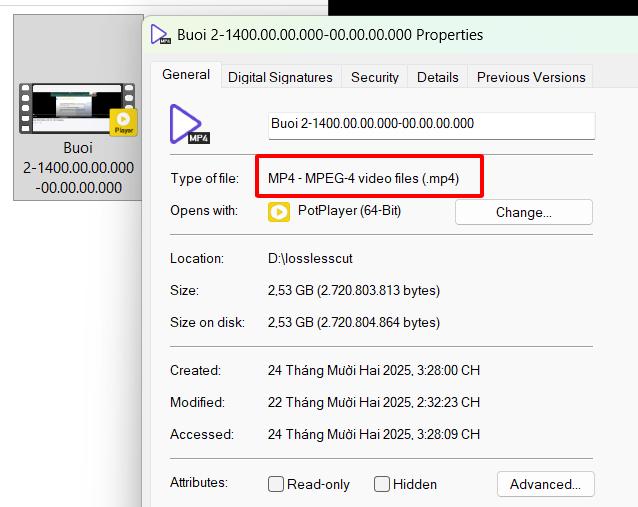Viewport: 638px width, 507px height.
Task: Click the 'MP4 - MPEG-4 video files (.mp4)' text
Action: coord(363,179)
